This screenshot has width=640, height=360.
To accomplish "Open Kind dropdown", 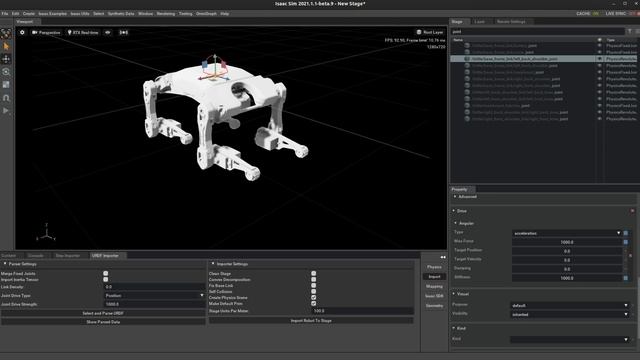I will click(570, 339).
